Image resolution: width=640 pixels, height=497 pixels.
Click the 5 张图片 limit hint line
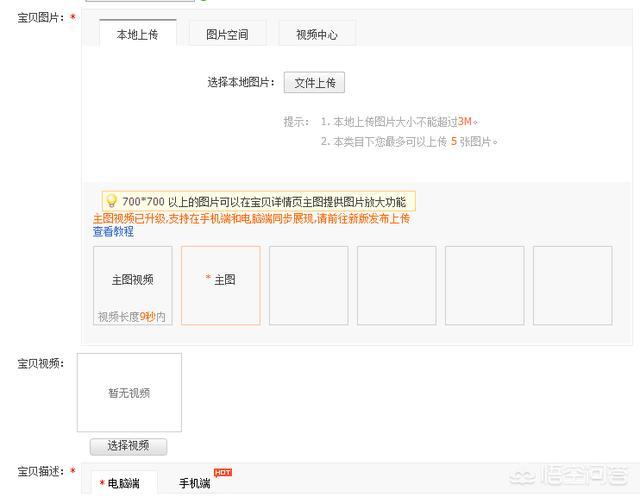click(x=409, y=142)
